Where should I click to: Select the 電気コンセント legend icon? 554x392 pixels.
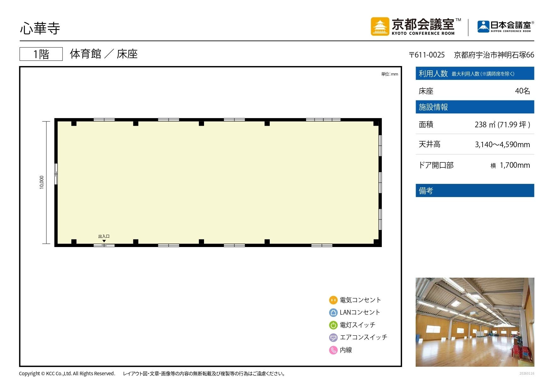pyautogui.click(x=333, y=300)
